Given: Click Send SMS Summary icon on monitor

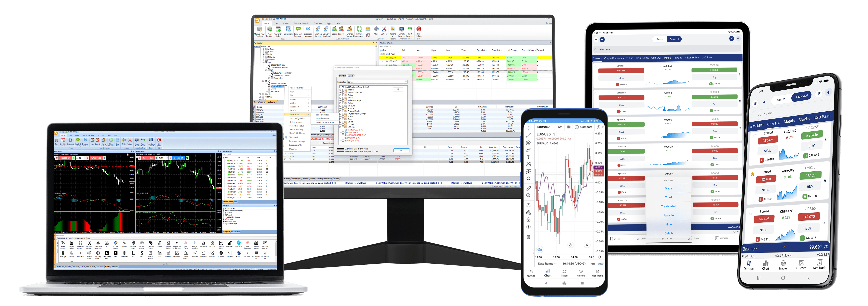Looking at the screenshot, I should (298, 29).
